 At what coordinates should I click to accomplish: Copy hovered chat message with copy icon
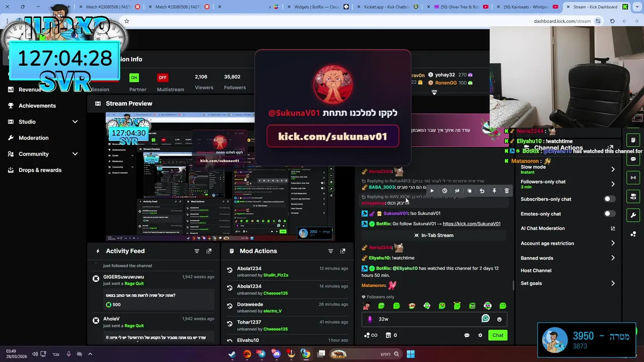click(x=469, y=191)
